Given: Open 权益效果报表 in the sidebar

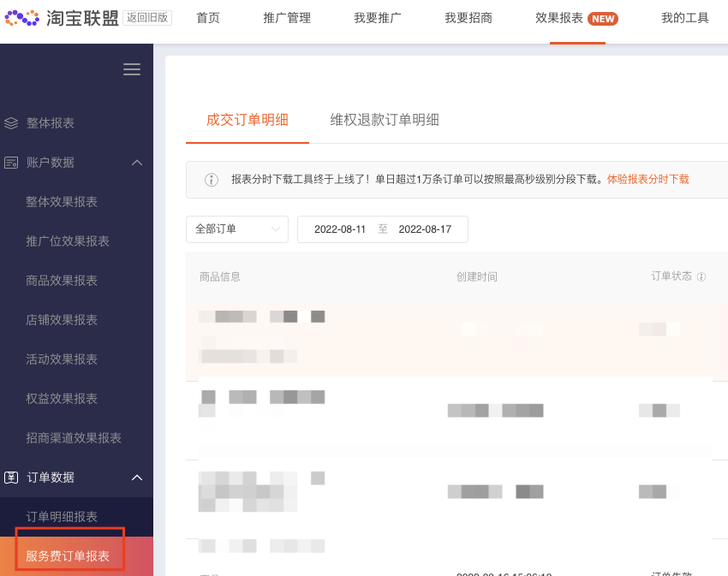Looking at the screenshot, I should coord(62,399).
